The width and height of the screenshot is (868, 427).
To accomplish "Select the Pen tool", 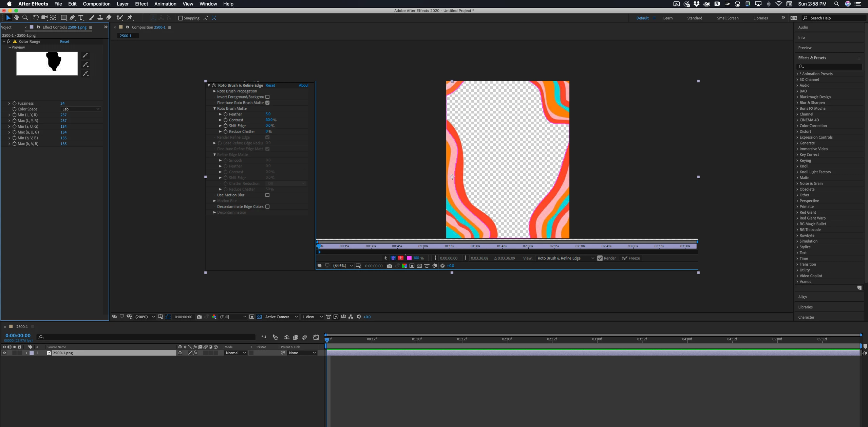I will tap(72, 18).
